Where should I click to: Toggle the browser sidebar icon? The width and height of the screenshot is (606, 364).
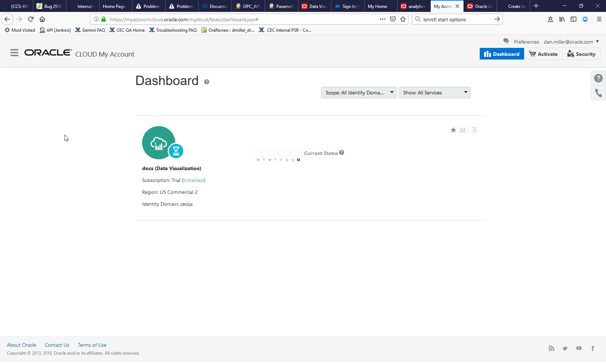574,19
